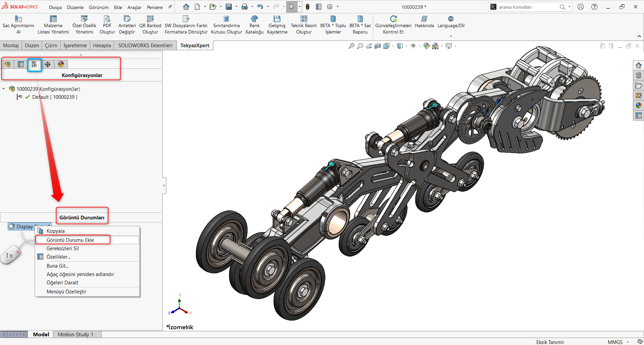Collapse the 10000239 Konfigürasyon(lar) tree node

(4, 89)
